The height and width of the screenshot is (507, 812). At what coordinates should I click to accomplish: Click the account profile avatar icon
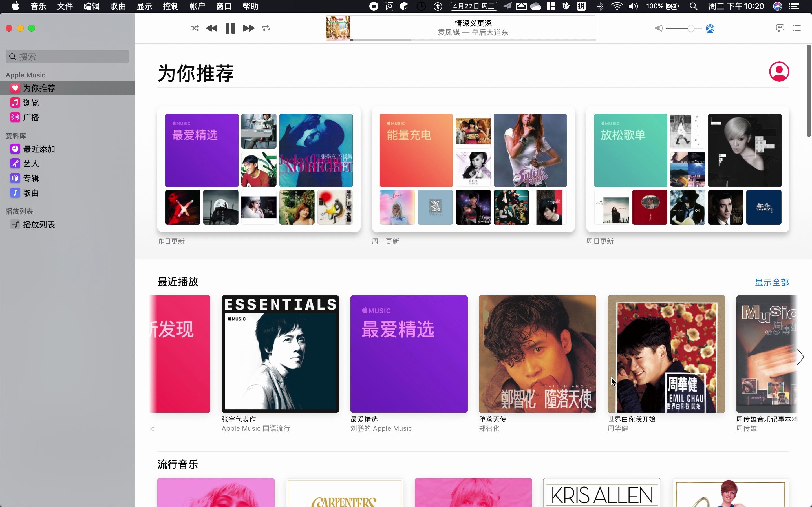tap(779, 71)
